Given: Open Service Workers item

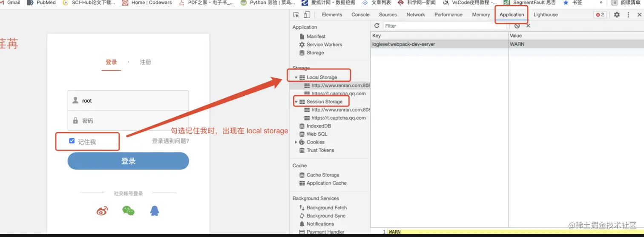Looking at the screenshot, I should pos(320,45).
